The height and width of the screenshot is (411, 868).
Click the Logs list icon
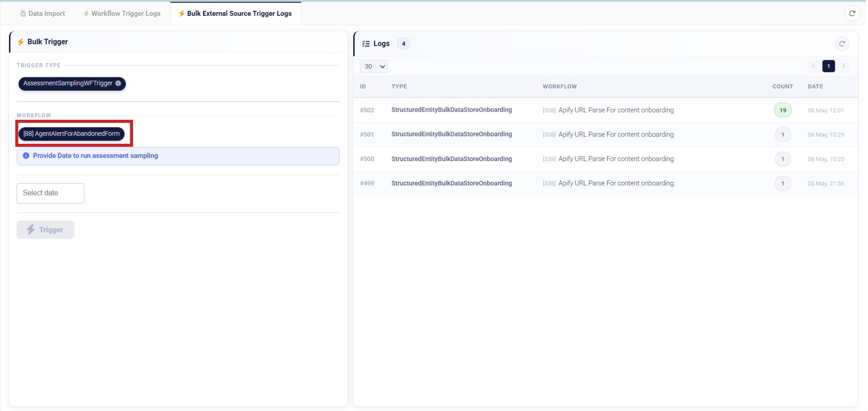click(366, 44)
